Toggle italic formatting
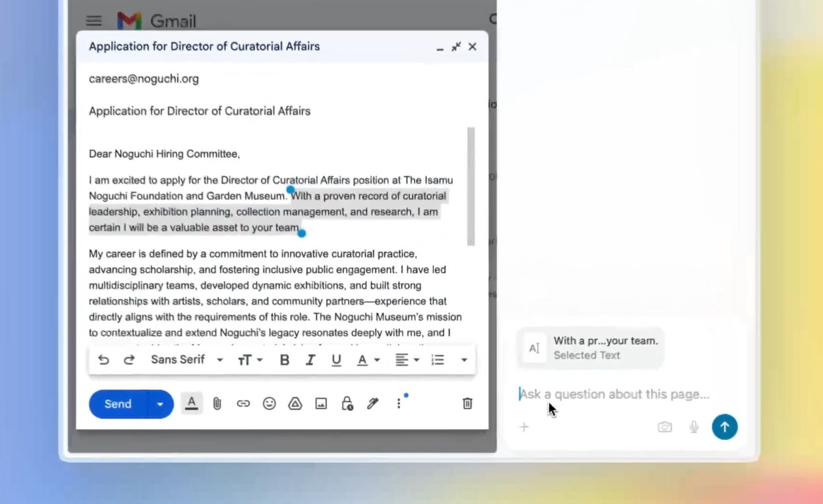Viewport: 823px width, 504px height. [x=310, y=360]
